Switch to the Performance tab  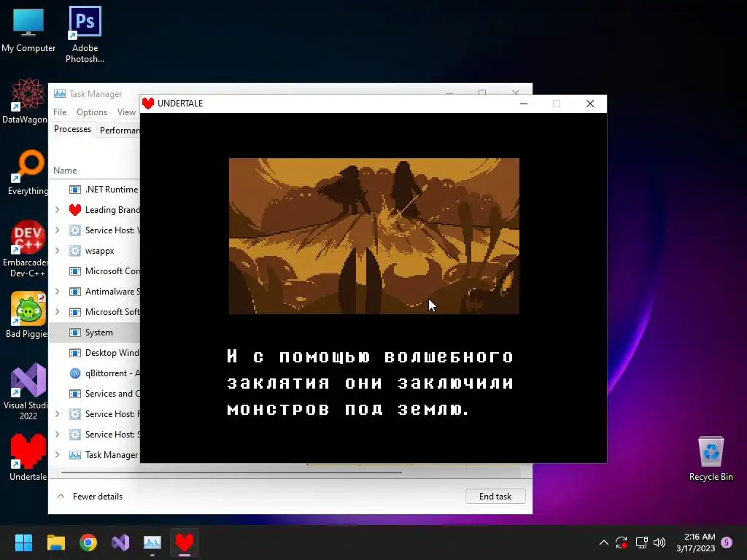(x=119, y=130)
